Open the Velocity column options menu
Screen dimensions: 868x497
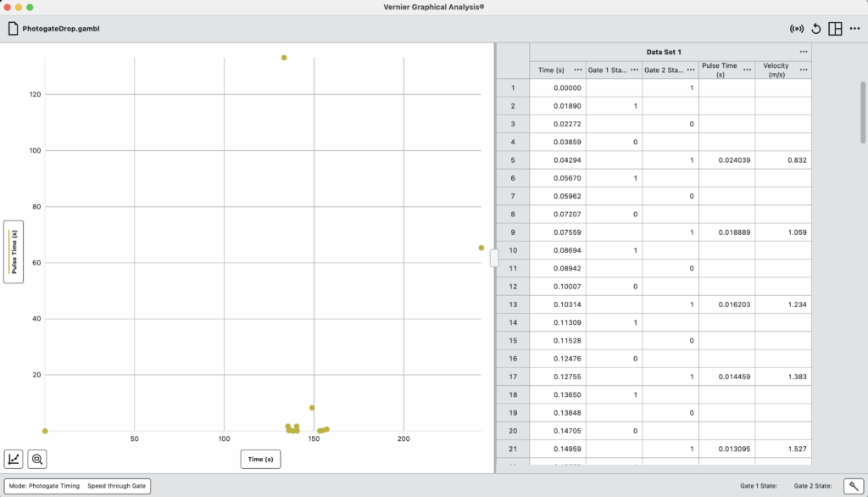click(x=803, y=70)
